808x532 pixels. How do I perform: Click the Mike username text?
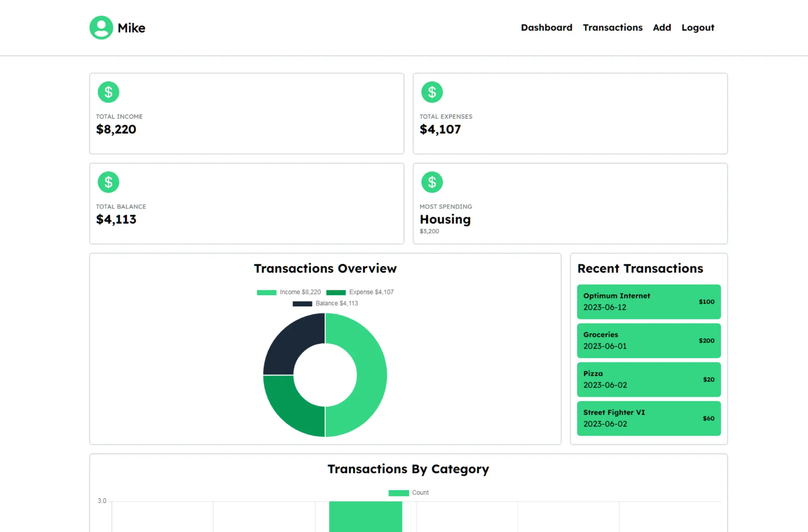click(131, 28)
